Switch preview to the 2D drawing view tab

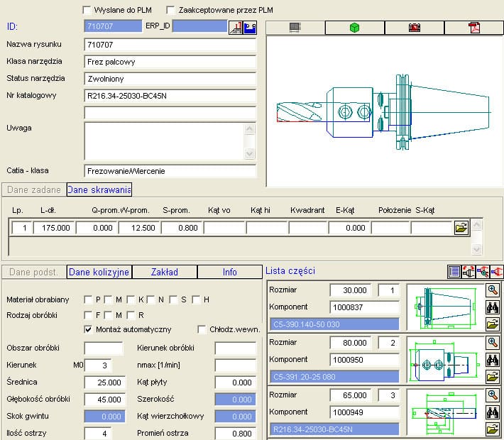(295, 27)
